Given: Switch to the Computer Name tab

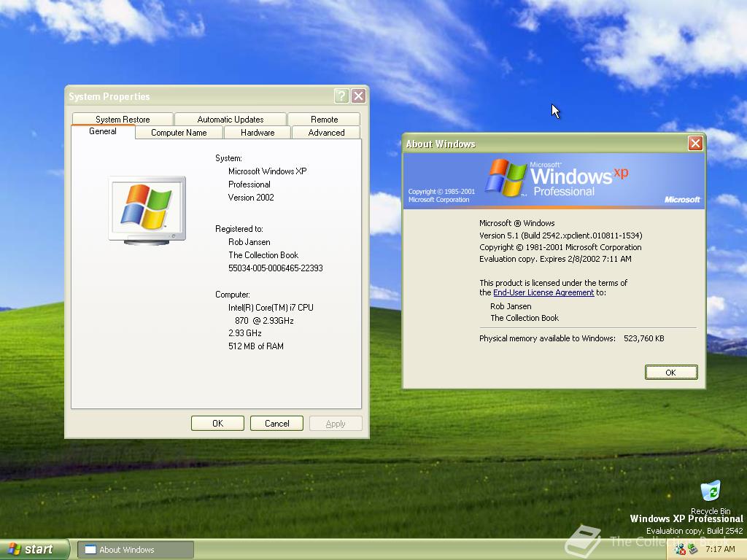Looking at the screenshot, I should [x=179, y=133].
